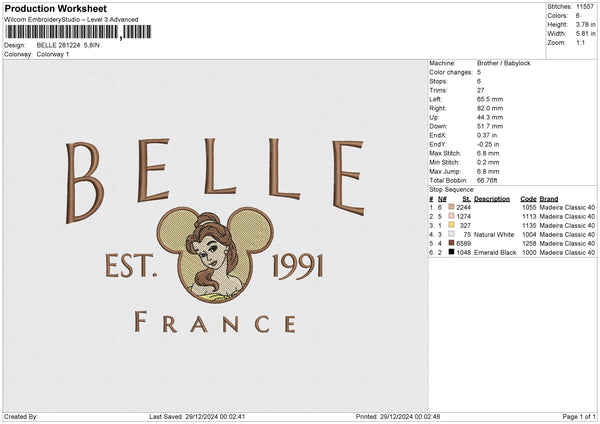600x424 pixels.
Task: Click the EndY value -0.25 in
Action: coord(488,144)
